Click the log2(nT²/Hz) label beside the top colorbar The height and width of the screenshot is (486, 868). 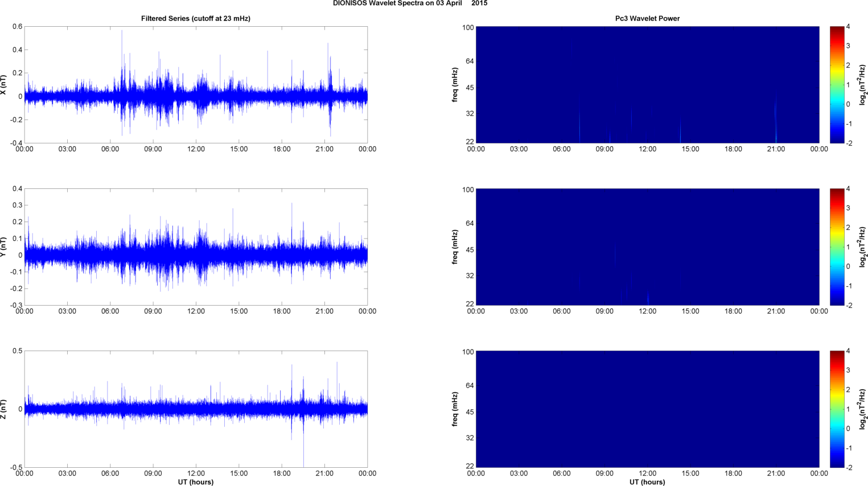tap(863, 85)
